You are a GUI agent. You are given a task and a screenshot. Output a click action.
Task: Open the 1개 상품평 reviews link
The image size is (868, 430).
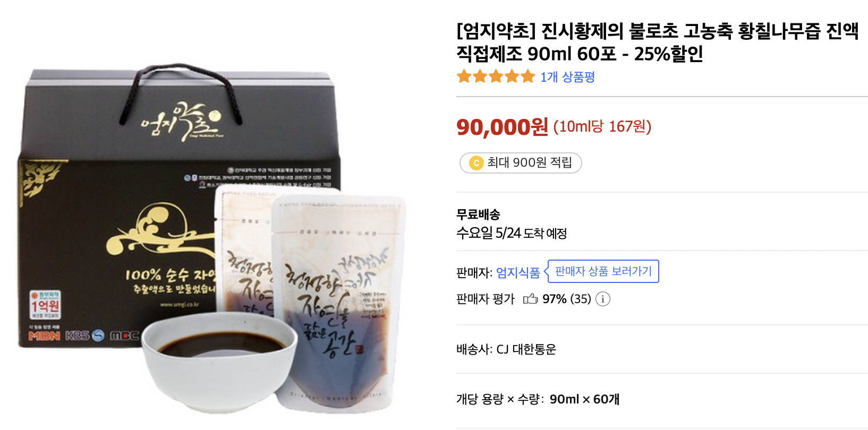(x=567, y=77)
